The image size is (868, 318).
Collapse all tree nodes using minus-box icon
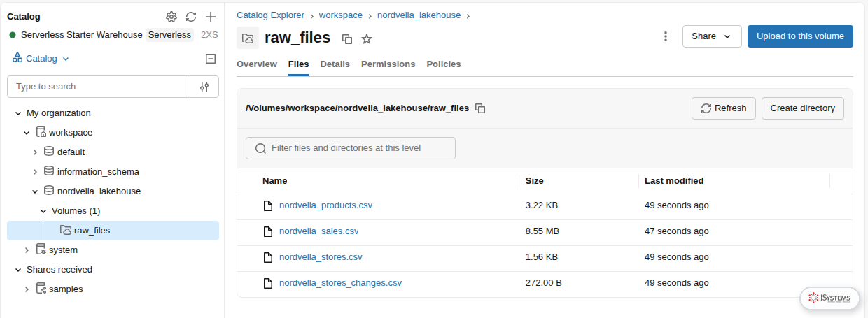pos(211,59)
